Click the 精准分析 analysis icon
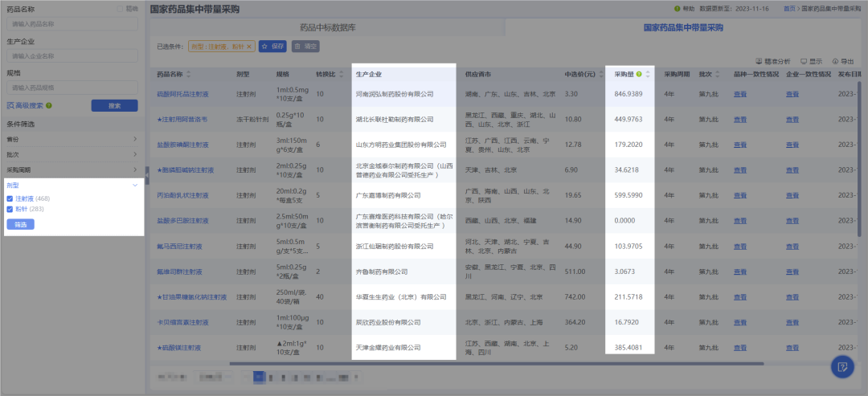868x396 pixels. tap(759, 61)
